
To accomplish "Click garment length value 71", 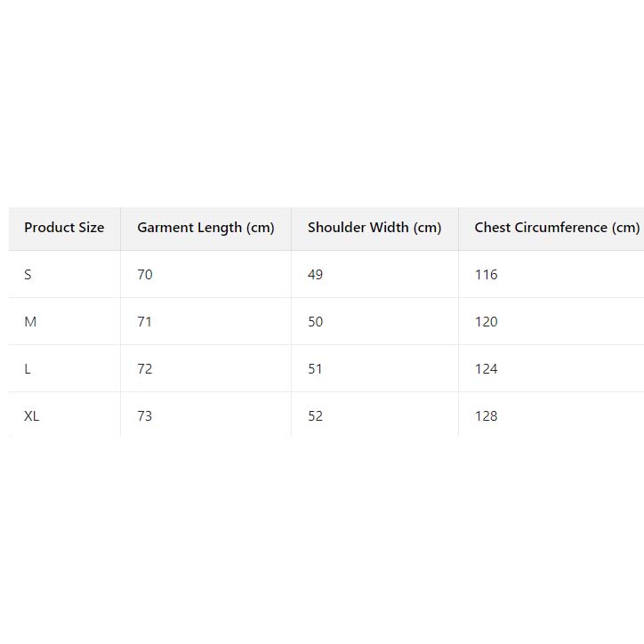I will click(x=145, y=322).
